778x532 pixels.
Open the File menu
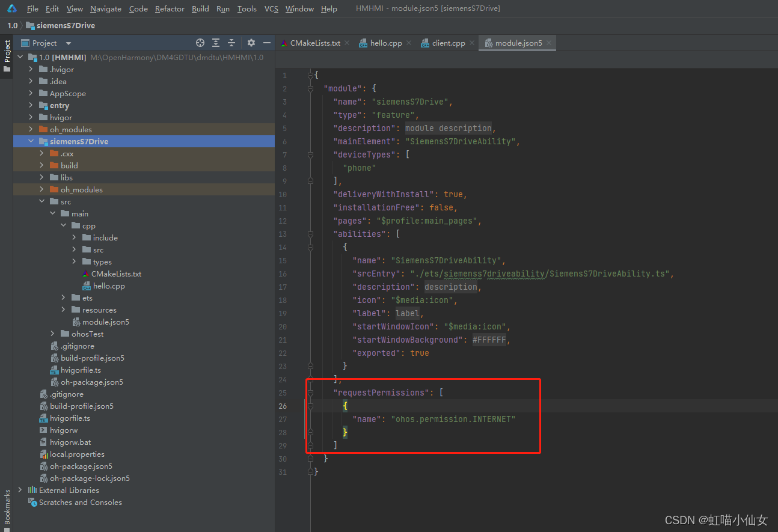point(32,8)
